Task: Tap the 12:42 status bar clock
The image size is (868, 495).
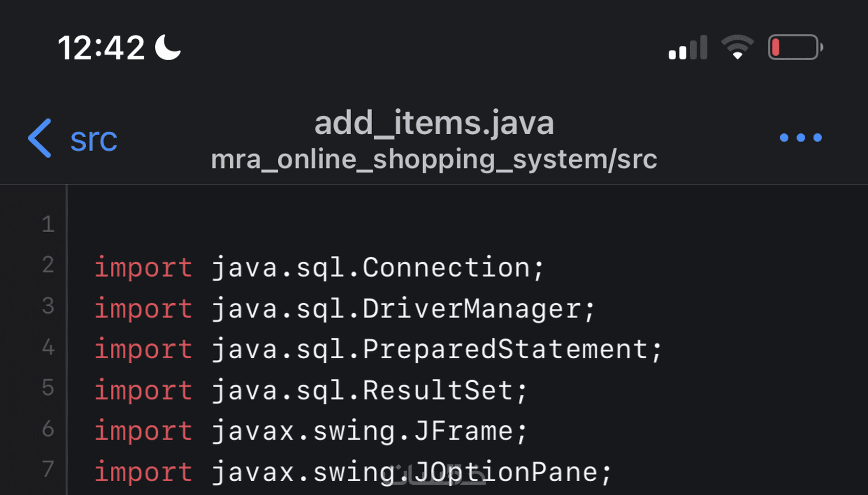Action: tap(101, 48)
